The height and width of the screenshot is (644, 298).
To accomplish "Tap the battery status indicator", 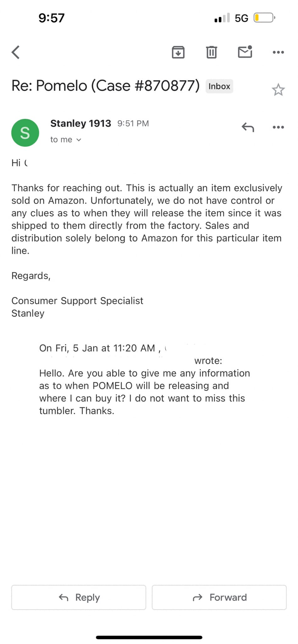I will tap(264, 18).
